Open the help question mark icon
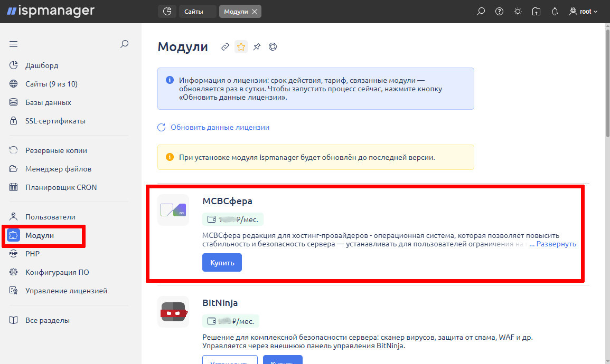 pyautogui.click(x=499, y=11)
